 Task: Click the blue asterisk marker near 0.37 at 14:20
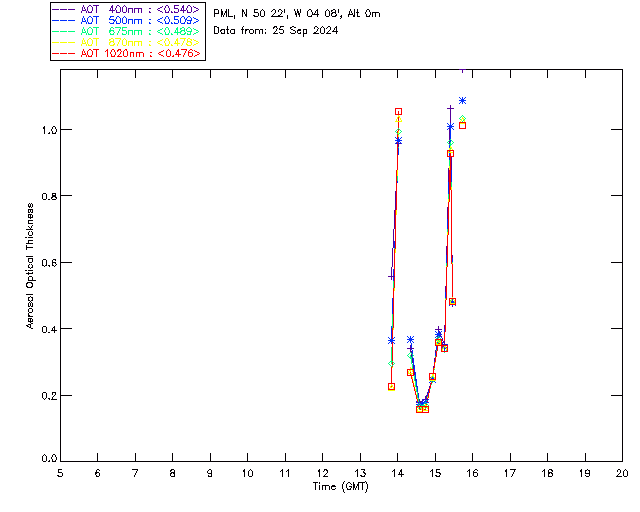pyautogui.click(x=411, y=340)
